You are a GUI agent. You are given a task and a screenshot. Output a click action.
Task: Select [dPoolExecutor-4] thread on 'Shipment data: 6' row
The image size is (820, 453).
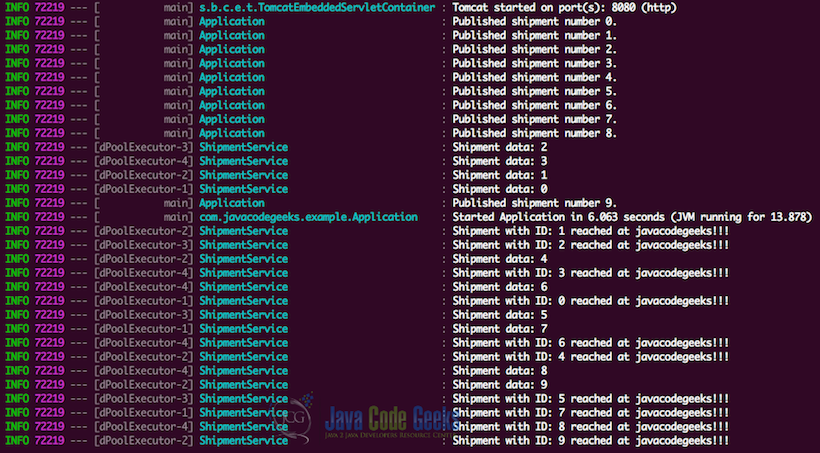click(144, 287)
